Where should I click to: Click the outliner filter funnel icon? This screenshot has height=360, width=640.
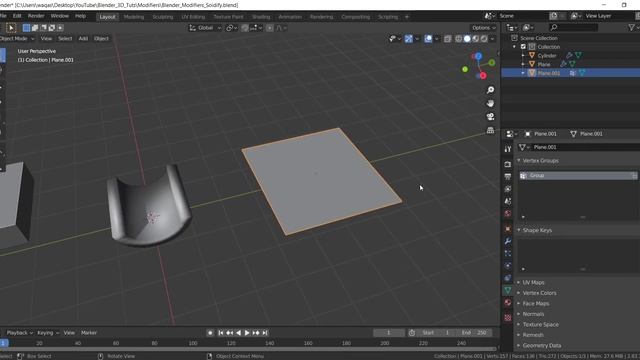tap(632, 27)
